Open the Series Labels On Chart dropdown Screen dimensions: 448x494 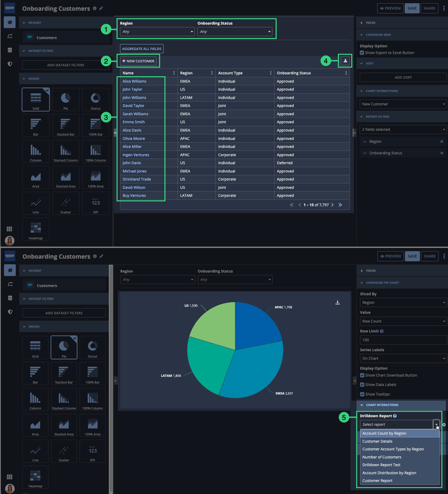point(403,358)
